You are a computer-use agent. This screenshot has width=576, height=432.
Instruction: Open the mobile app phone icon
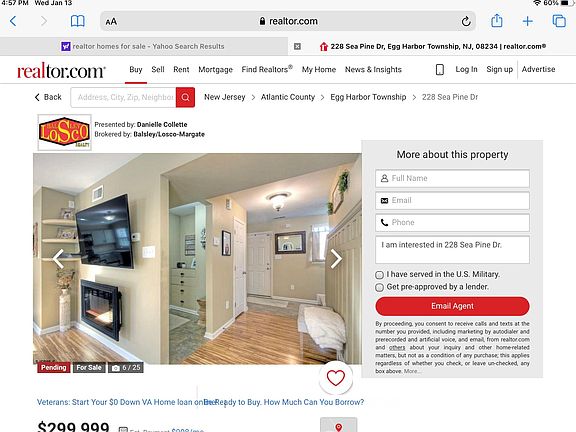point(439,69)
